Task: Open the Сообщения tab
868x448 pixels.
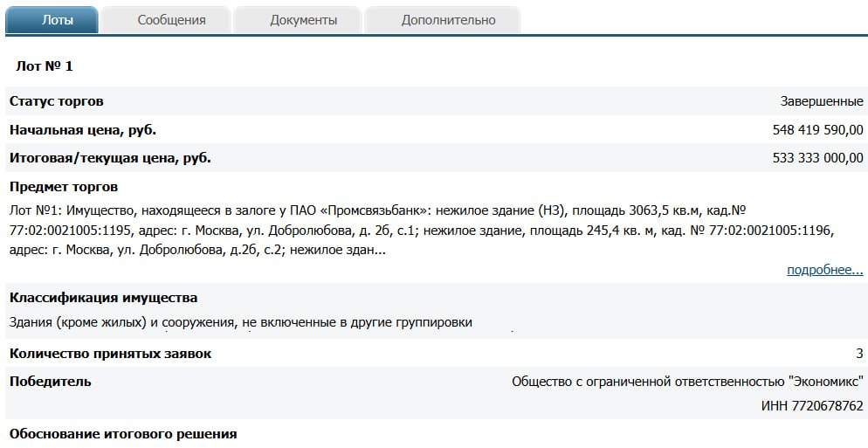Action: pos(171,20)
